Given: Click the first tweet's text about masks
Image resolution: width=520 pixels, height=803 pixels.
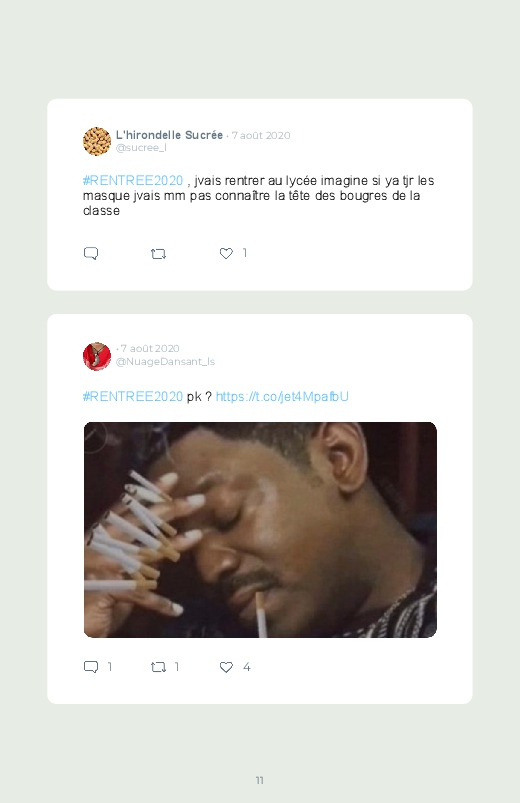Looking at the screenshot, I should click(x=259, y=196).
